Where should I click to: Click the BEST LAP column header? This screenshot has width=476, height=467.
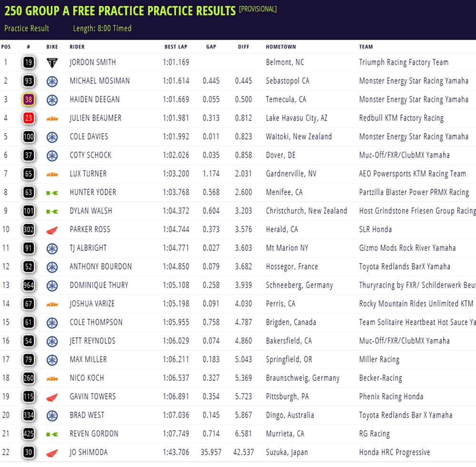click(177, 47)
